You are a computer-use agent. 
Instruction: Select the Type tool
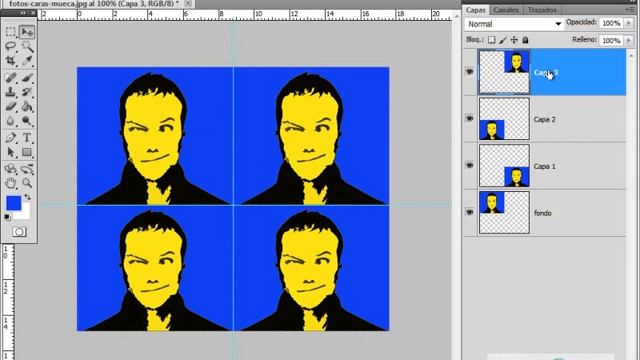click(x=27, y=138)
